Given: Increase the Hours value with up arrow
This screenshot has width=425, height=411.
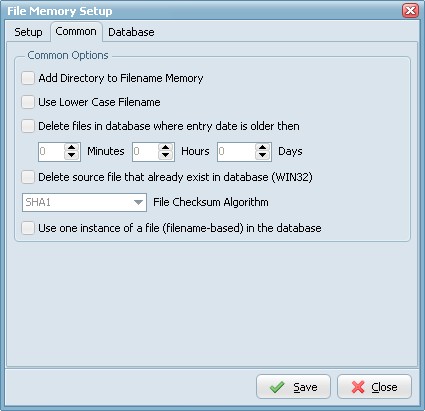Looking at the screenshot, I should (x=166, y=148).
